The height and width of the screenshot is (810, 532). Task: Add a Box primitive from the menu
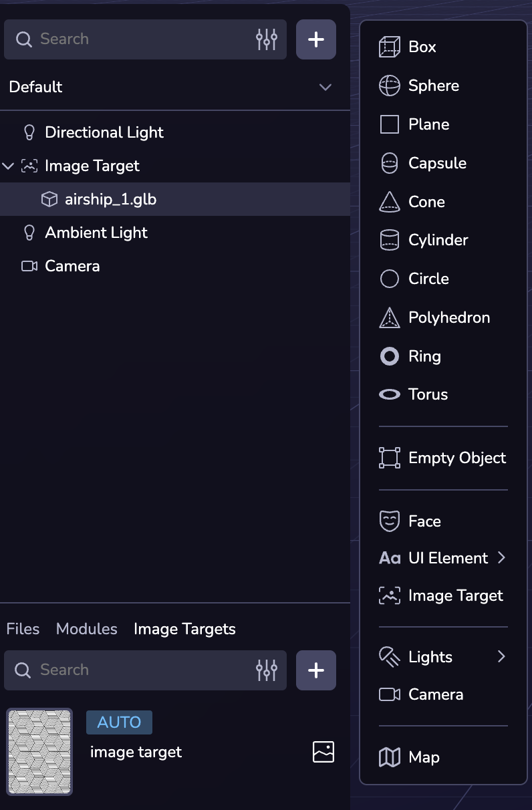tap(422, 47)
